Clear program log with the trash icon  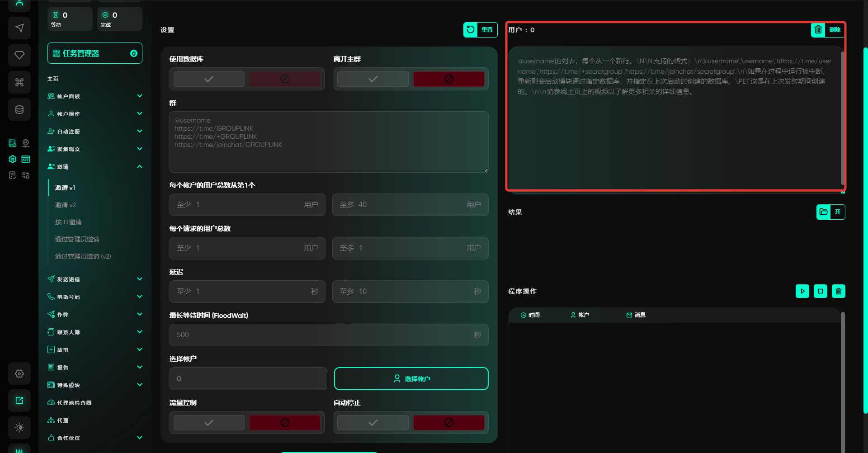point(838,291)
